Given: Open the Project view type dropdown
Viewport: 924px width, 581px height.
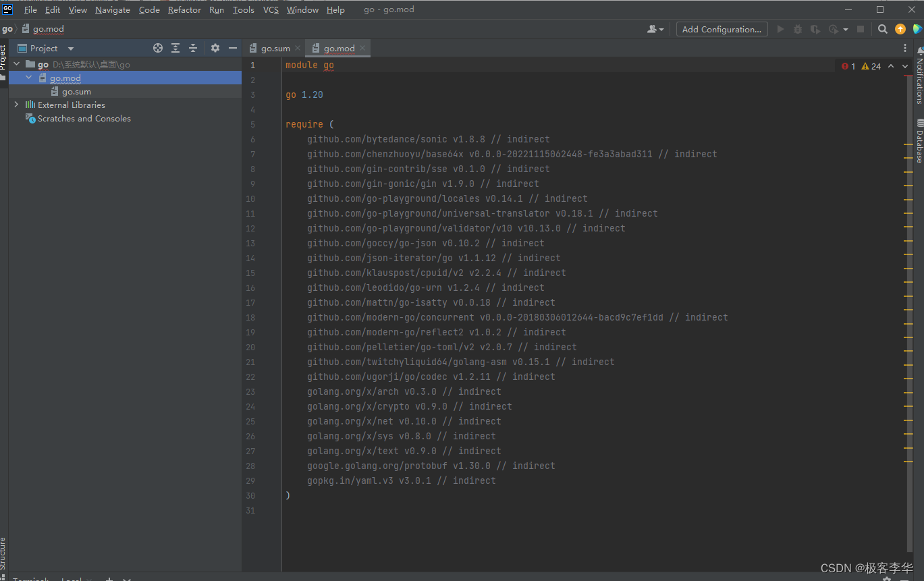Looking at the screenshot, I should pos(71,49).
